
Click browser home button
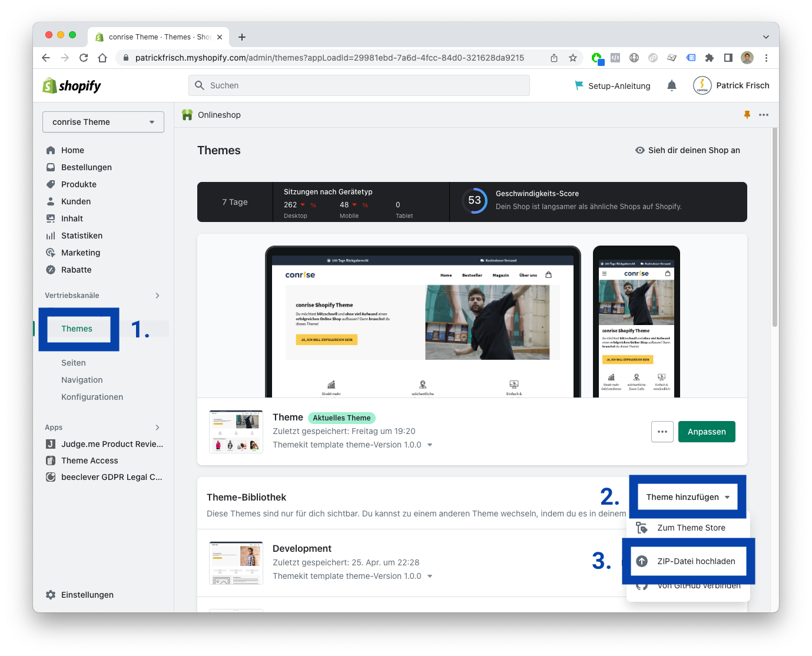(x=102, y=58)
